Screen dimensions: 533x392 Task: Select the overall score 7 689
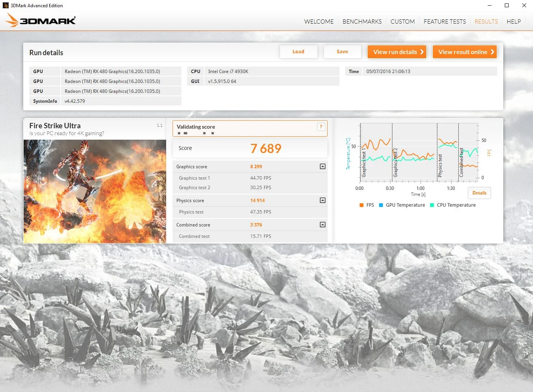pyautogui.click(x=266, y=148)
